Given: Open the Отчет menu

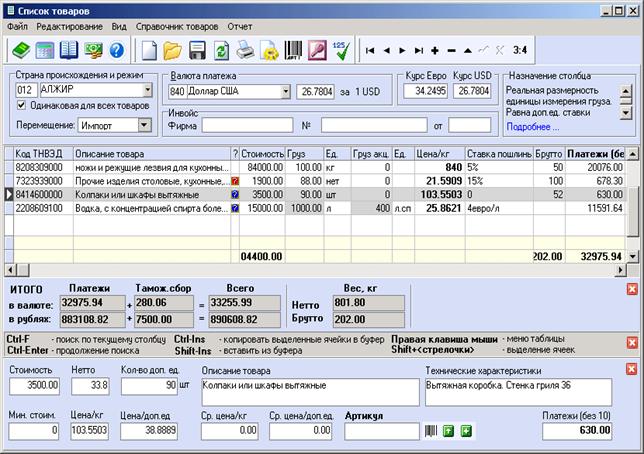Looking at the screenshot, I should [240, 27].
